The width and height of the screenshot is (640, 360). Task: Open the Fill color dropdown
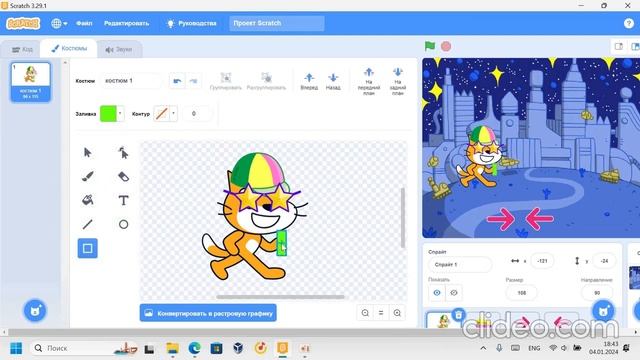point(120,113)
